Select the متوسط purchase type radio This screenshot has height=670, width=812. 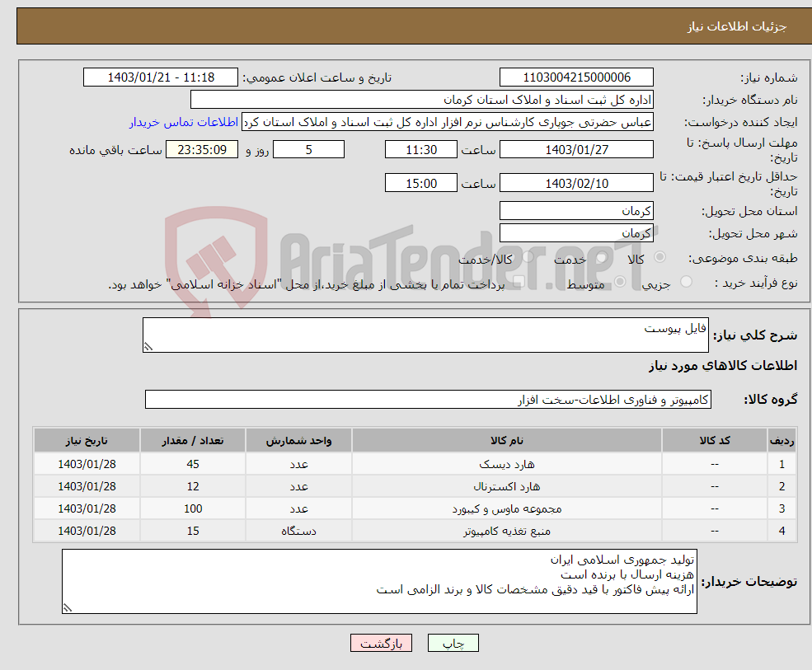[620, 282]
